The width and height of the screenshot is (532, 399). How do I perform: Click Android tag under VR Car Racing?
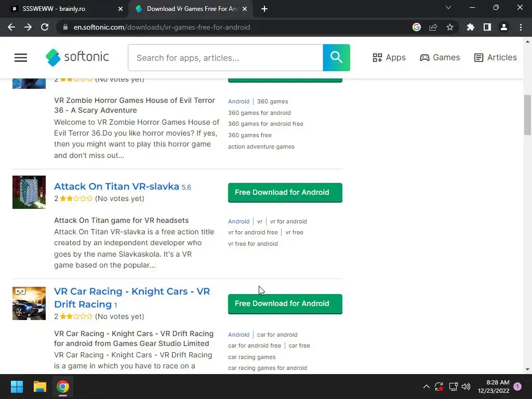[x=238, y=335]
